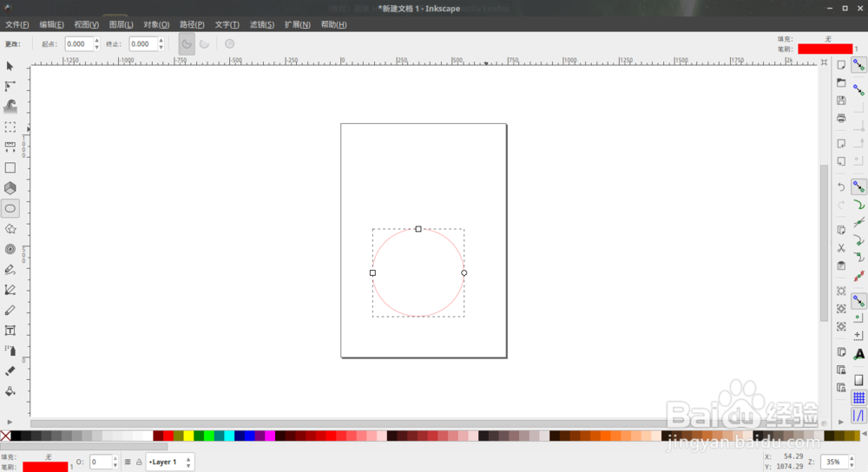Toggle Snap text anchors and baselines

(x=858, y=354)
